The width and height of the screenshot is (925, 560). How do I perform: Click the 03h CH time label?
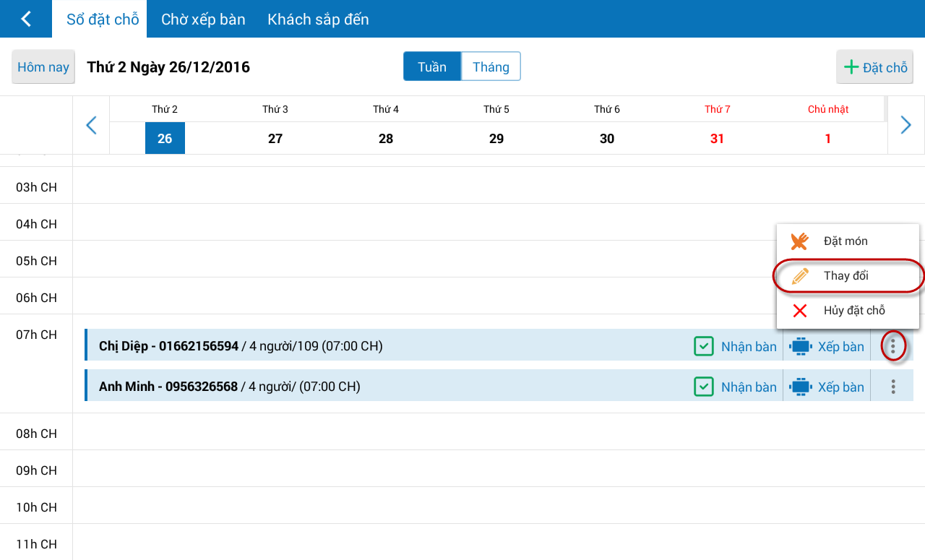coord(36,187)
